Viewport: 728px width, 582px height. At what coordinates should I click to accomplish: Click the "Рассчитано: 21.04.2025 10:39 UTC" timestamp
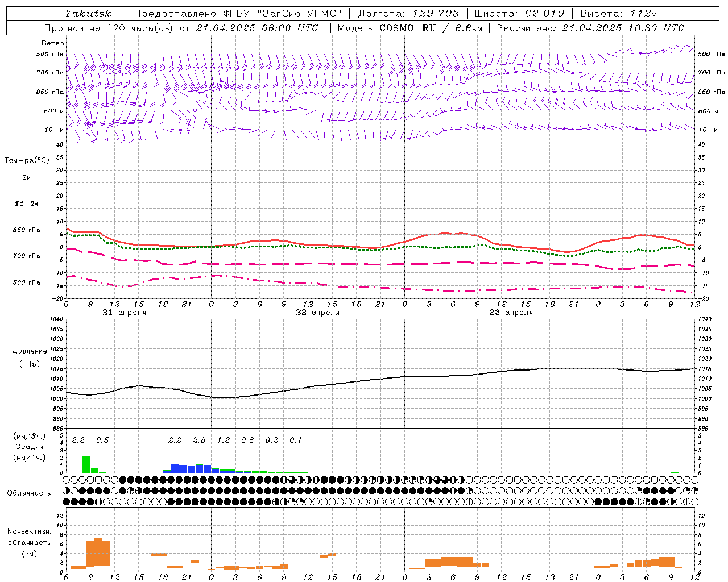pos(590,28)
